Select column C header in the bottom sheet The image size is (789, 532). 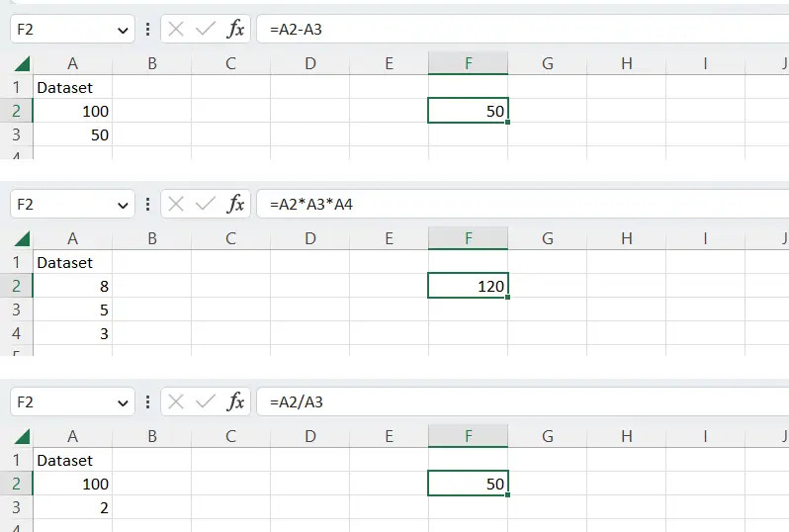coord(230,436)
